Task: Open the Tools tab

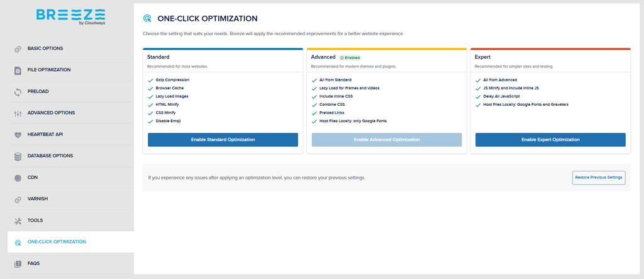Action: tap(70, 220)
